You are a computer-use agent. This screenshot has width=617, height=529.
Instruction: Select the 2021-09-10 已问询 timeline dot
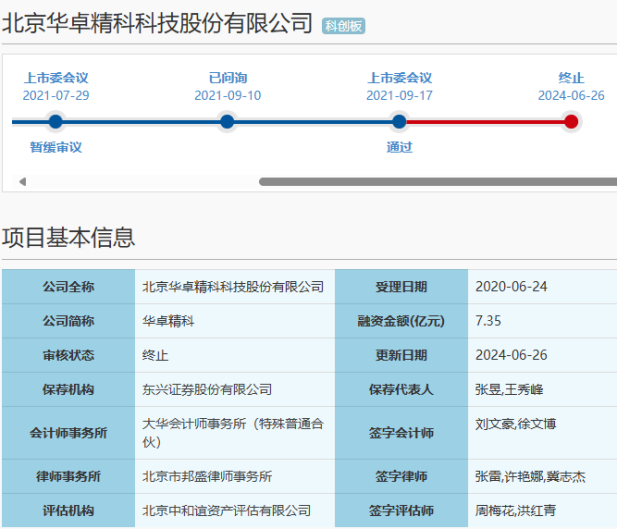(227, 122)
